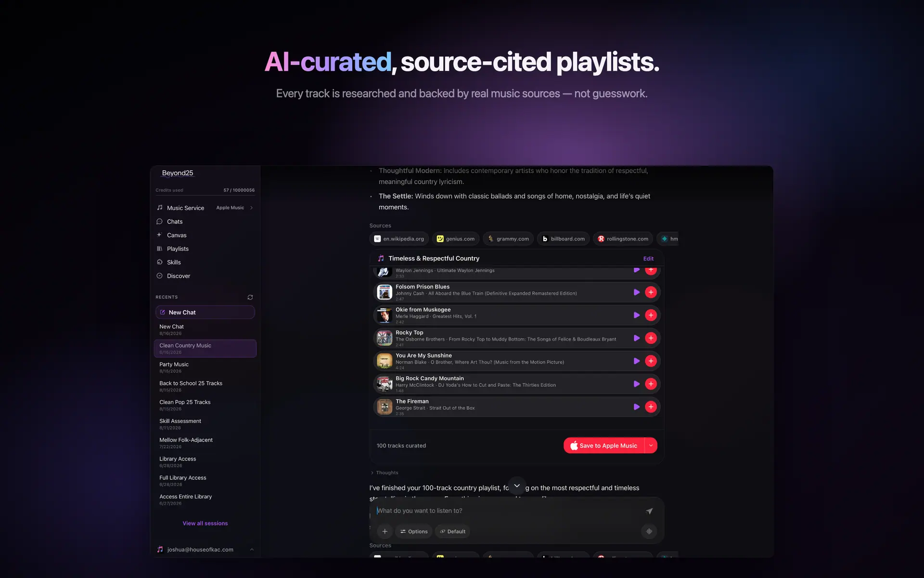Open the New Chat session dated 8/16/2026

205,329
